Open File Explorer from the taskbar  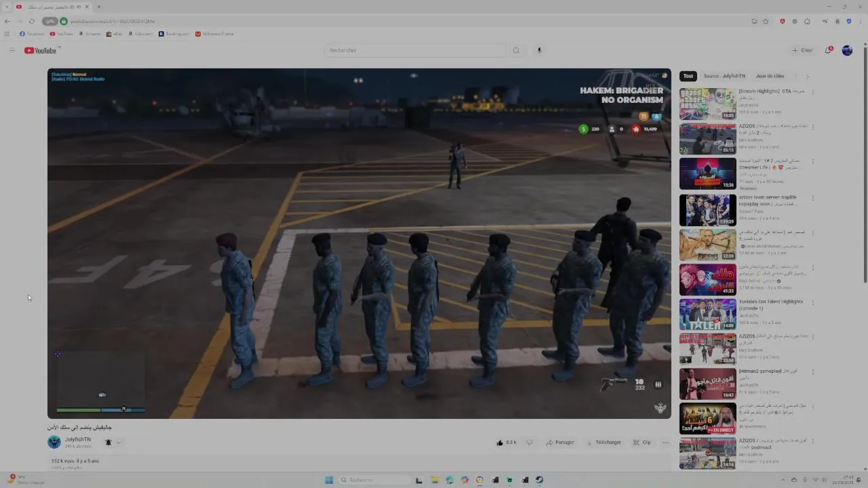click(434, 480)
